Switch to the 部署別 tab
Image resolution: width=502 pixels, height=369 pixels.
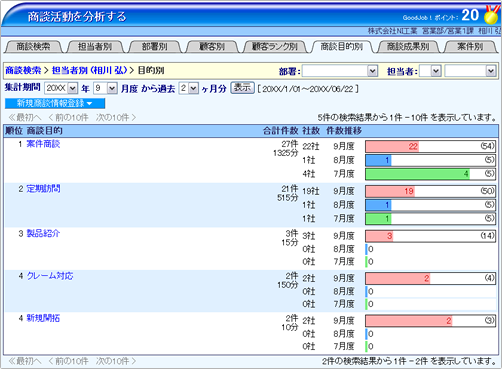pyautogui.click(x=154, y=47)
